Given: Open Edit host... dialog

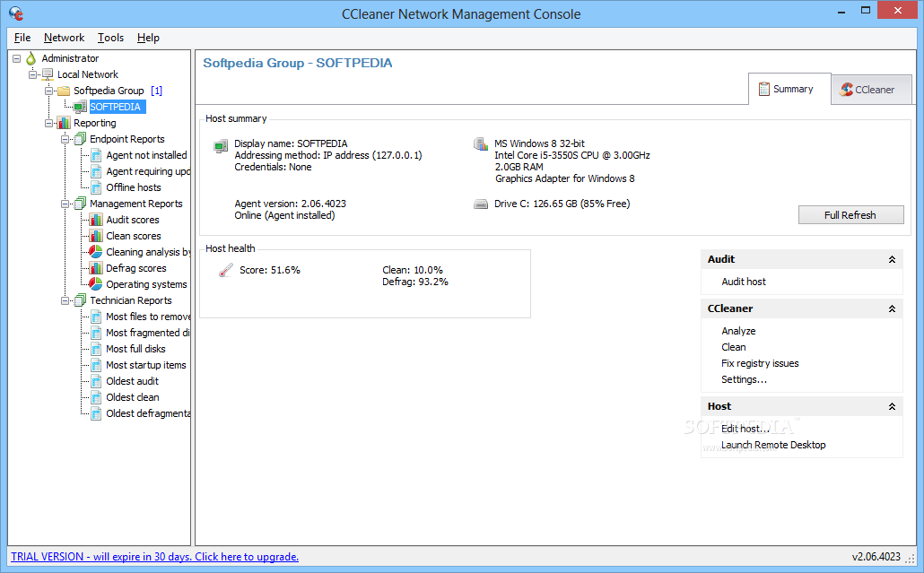Looking at the screenshot, I should click(745, 429).
